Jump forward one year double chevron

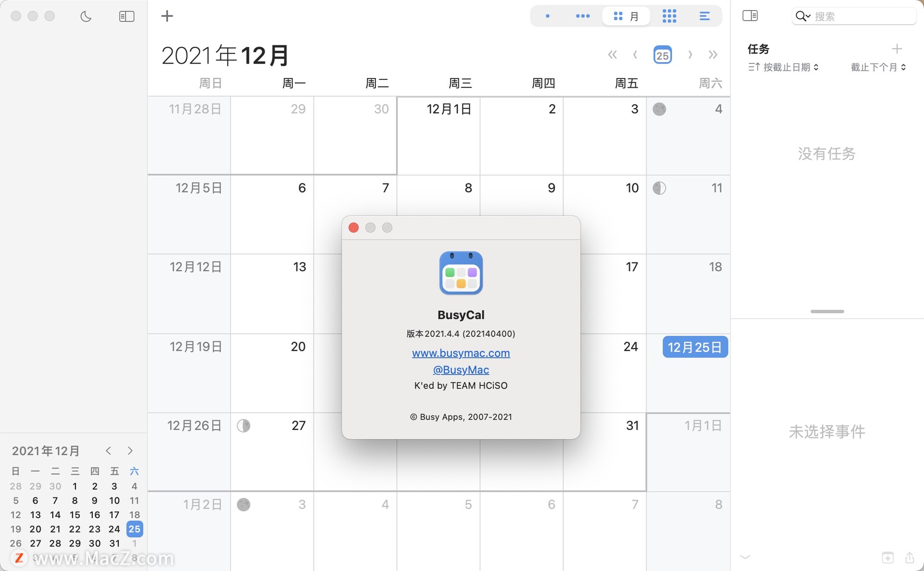pyautogui.click(x=713, y=54)
